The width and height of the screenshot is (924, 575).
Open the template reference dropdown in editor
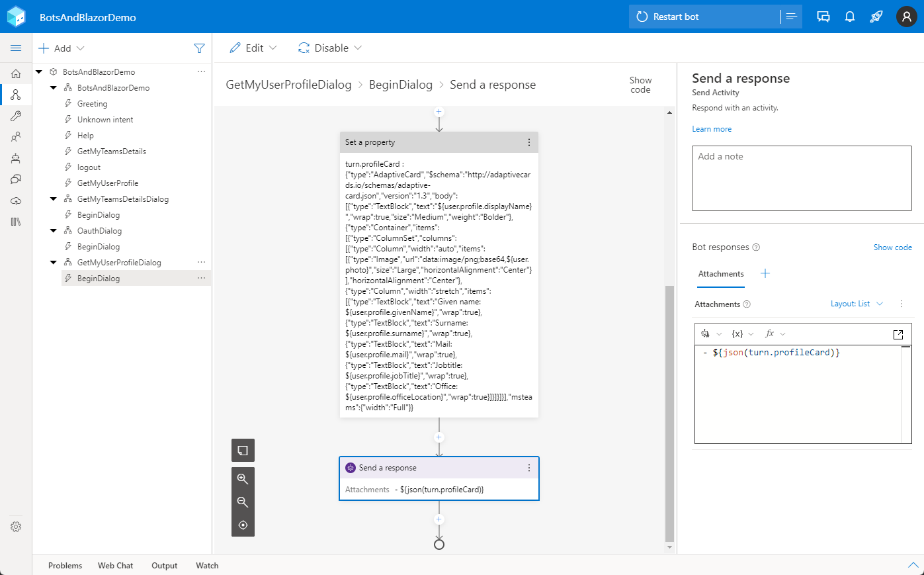tap(711, 334)
